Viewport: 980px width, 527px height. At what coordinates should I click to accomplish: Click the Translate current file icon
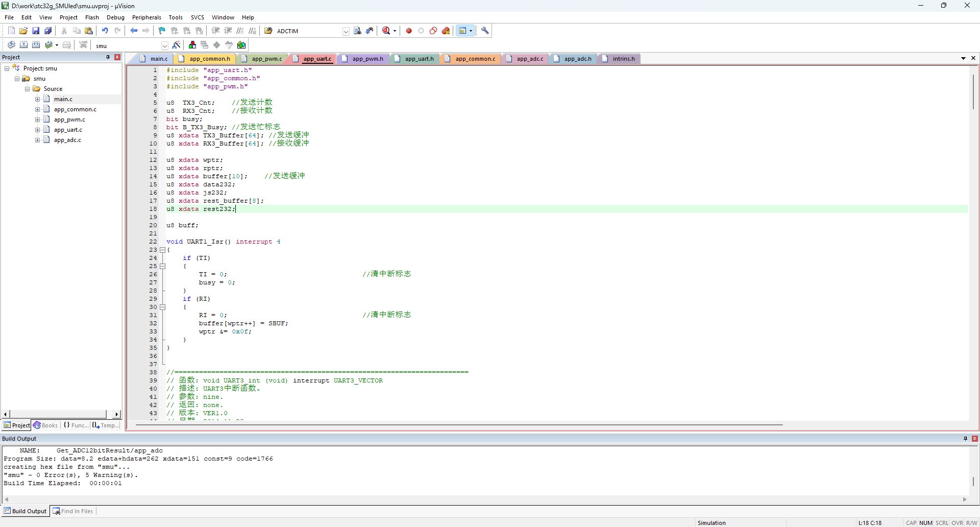pyautogui.click(x=11, y=45)
